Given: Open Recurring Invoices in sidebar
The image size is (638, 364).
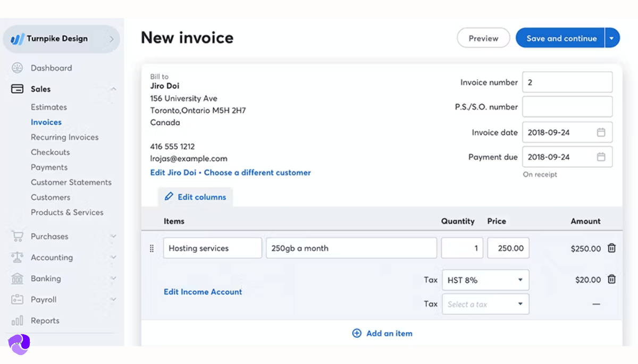Looking at the screenshot, I should (x=64, y=137).
